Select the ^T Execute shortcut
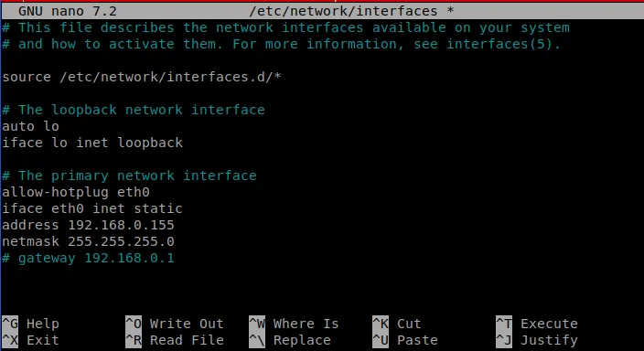The height and width of the screenshot is (351, 644). click(x=537, y=324)
